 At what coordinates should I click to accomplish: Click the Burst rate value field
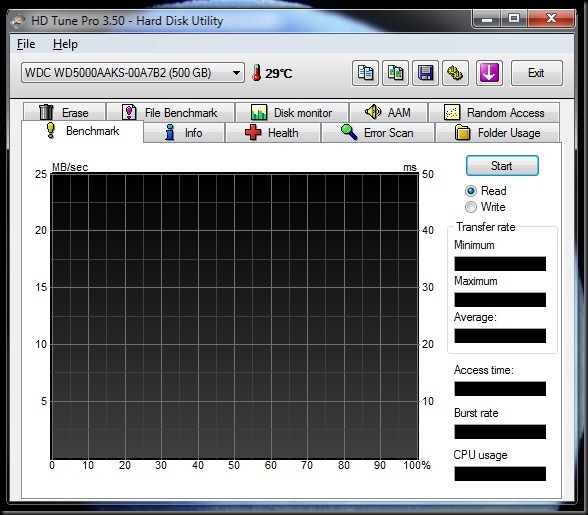500,432
